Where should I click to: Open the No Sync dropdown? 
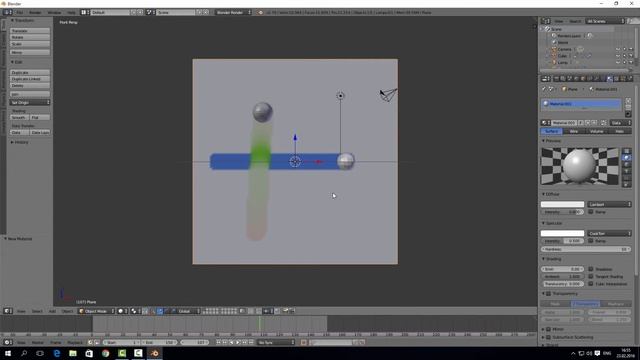[276, 342]
